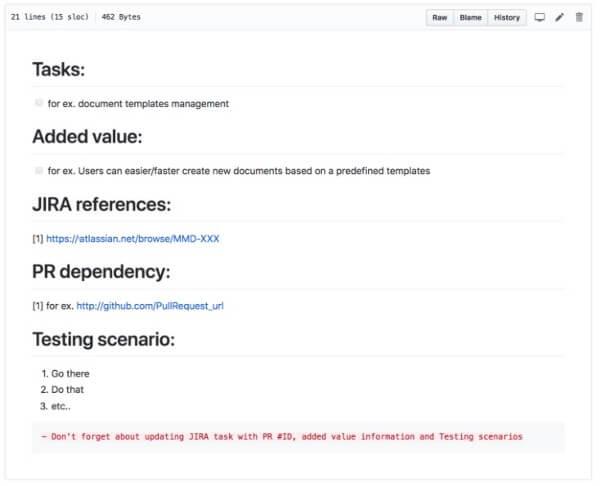Follow the github.com PullRequest_url link
The width and height of the screenshot is (600, 486).
(150, 306)
